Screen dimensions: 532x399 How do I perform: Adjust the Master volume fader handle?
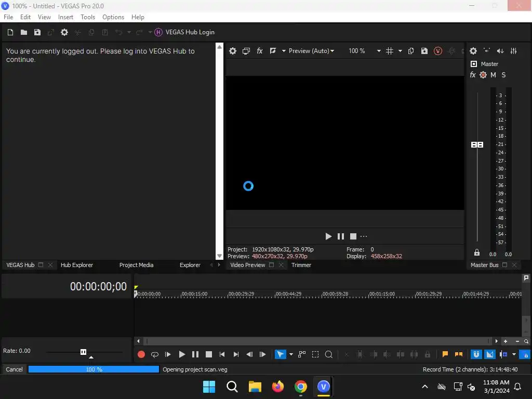(x=477, y=145)
